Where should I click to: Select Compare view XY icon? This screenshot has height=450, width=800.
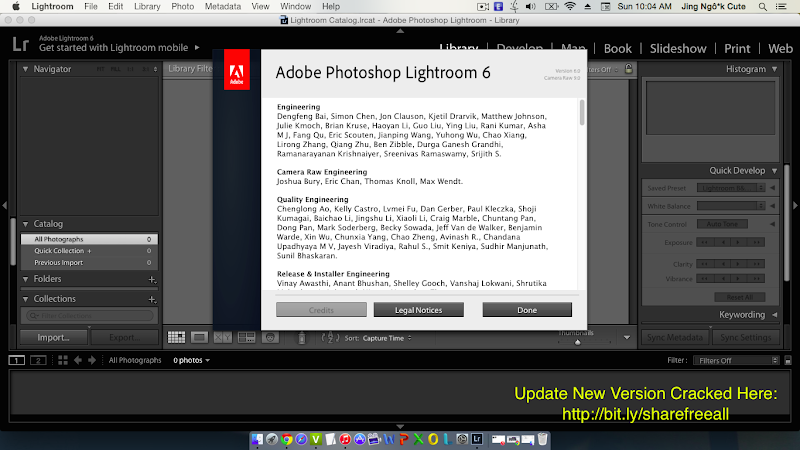[x=222, y=337]
